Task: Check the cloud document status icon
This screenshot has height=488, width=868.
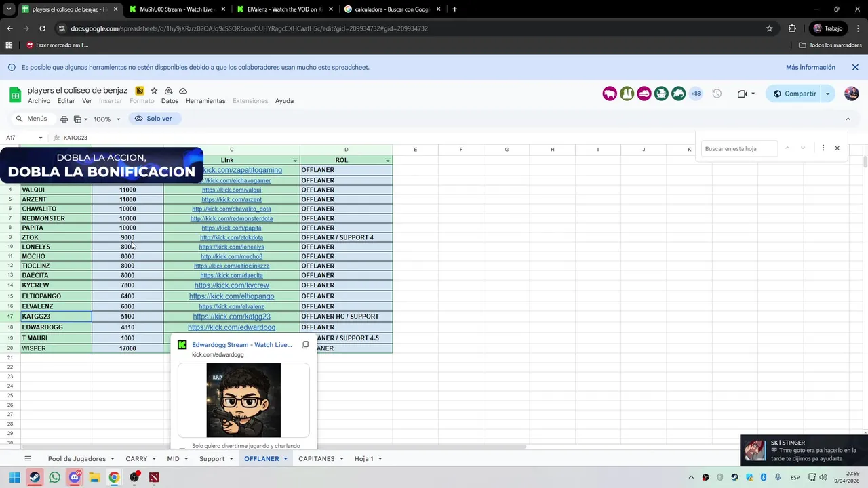Action: click(x=183, y=91)
